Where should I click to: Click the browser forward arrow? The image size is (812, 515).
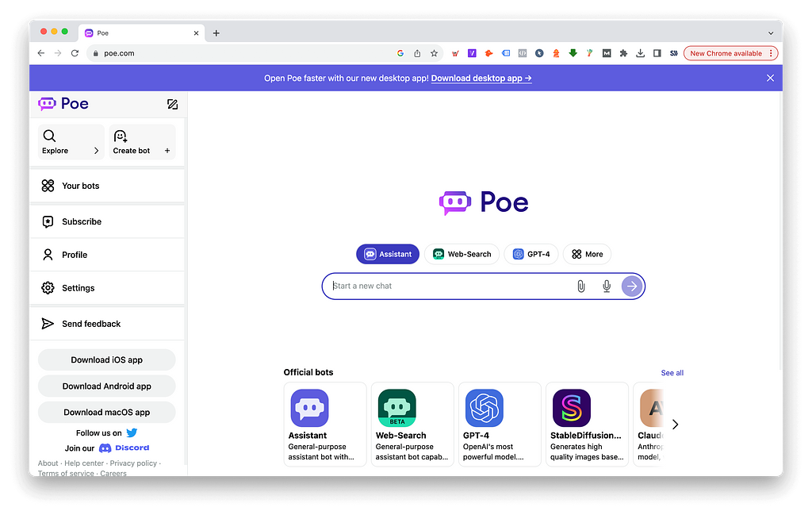(x=58, y=53)
